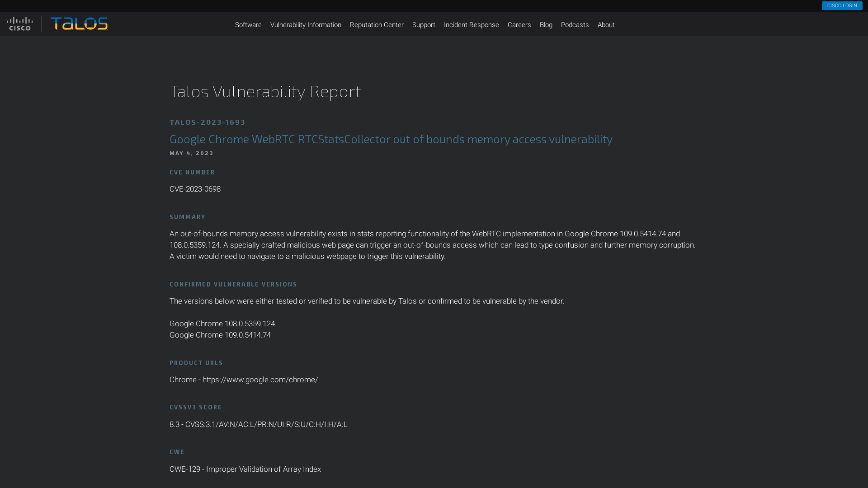Click the Talos Vulnerability Report heading
Image resolution: width=868 pixels, height=488 pixels.
[x=265, y=91]
